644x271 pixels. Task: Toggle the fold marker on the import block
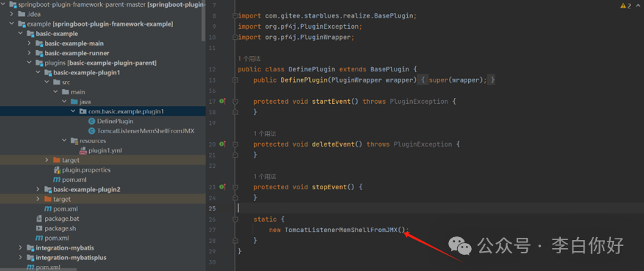coord(235,15)
